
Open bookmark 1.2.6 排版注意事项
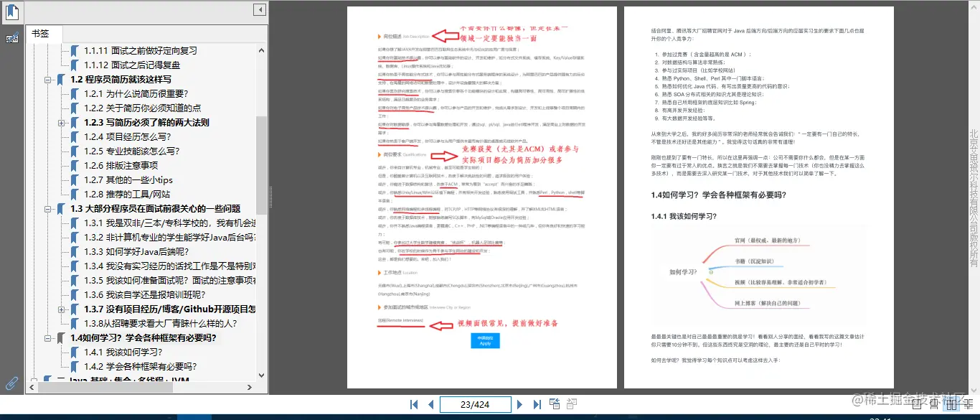[121, 166]
